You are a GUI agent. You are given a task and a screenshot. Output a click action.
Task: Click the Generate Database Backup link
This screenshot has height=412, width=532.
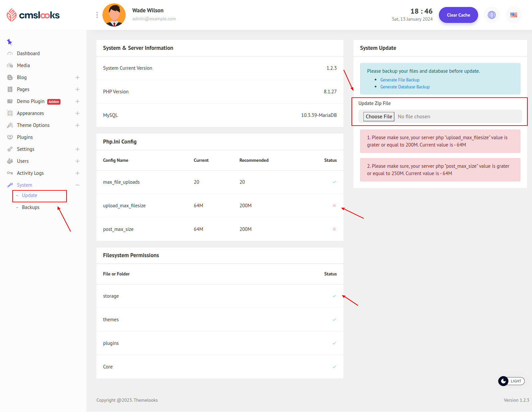click(405, 87)
